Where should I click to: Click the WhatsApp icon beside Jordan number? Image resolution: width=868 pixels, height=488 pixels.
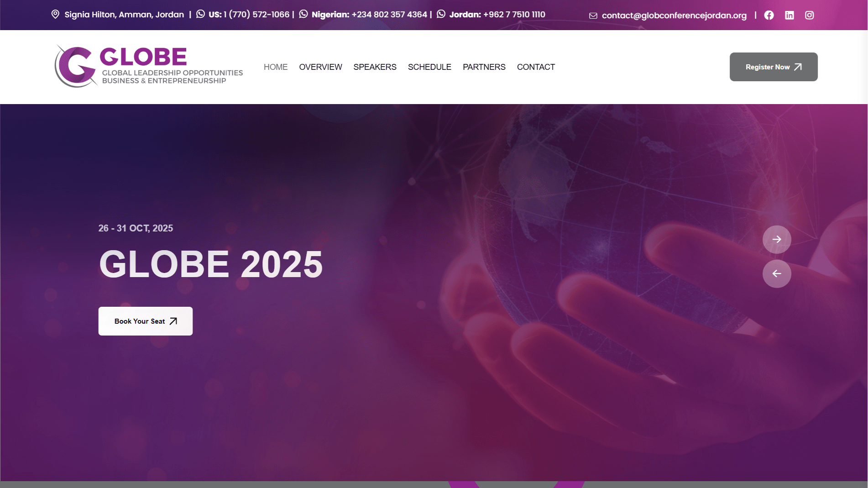coord(441,14)
